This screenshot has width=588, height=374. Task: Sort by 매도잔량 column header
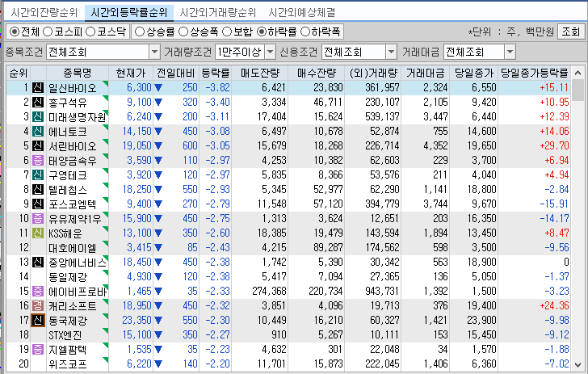(x=260, y=73)
